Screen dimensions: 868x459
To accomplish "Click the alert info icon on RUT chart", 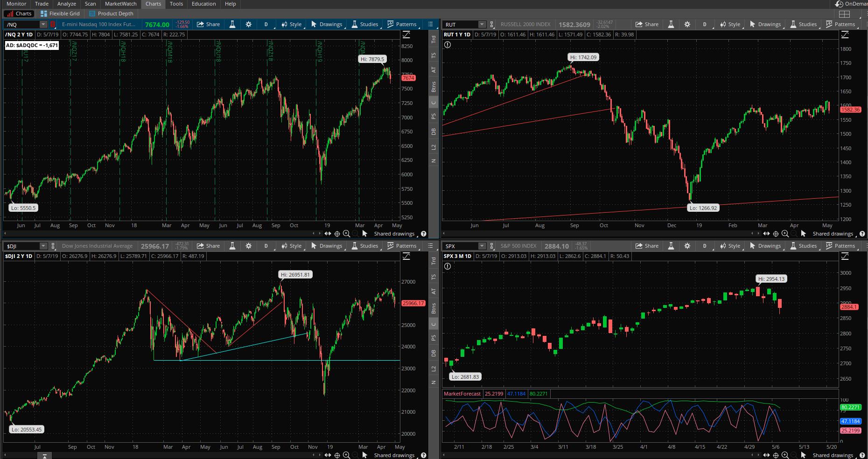I will [x=448, y=45].
